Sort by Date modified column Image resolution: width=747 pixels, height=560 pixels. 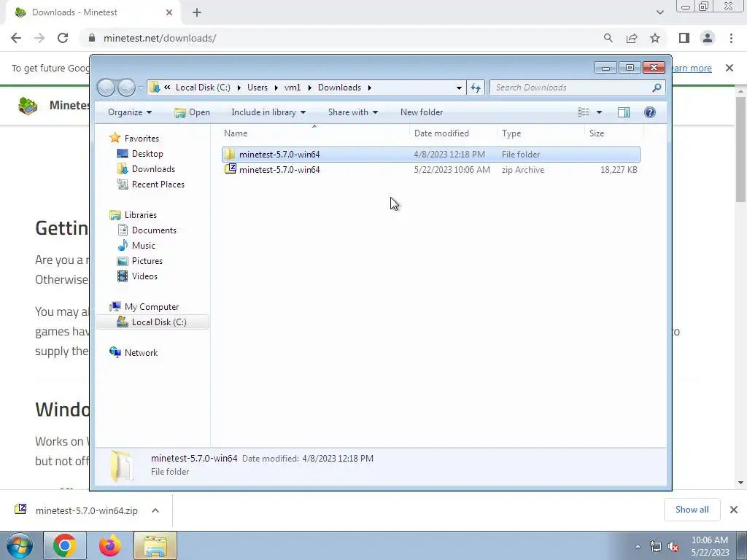[x=453, y=133]
